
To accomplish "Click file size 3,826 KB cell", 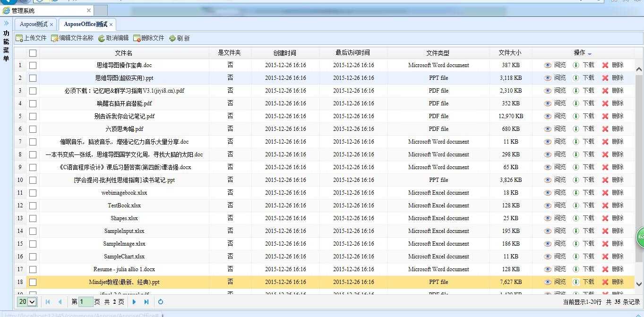I will (511, 180).
